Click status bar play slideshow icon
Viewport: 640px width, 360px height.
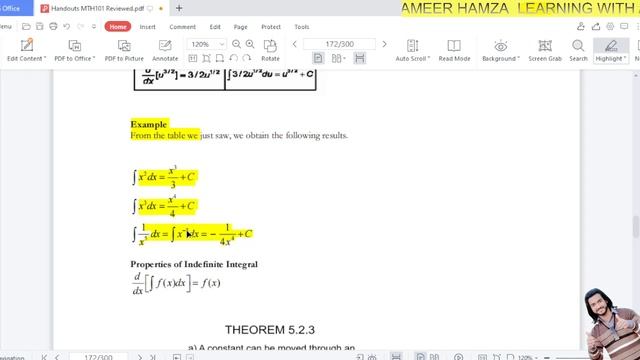point(458,357)
